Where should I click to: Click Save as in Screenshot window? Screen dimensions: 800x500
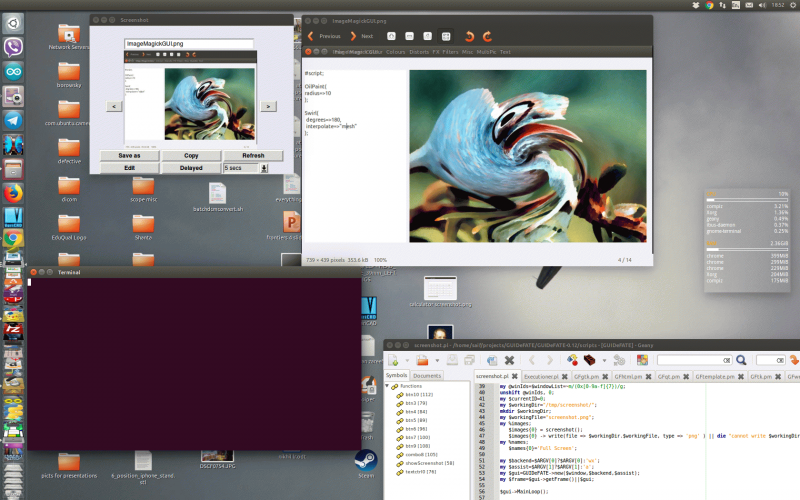tap(130, 156)
